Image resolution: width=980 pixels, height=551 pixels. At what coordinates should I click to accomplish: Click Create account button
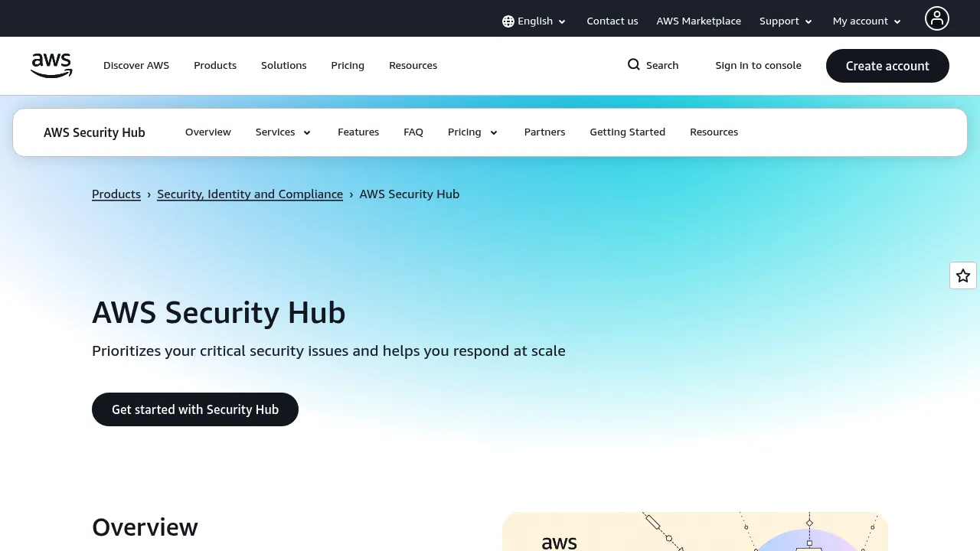point(887,66)
